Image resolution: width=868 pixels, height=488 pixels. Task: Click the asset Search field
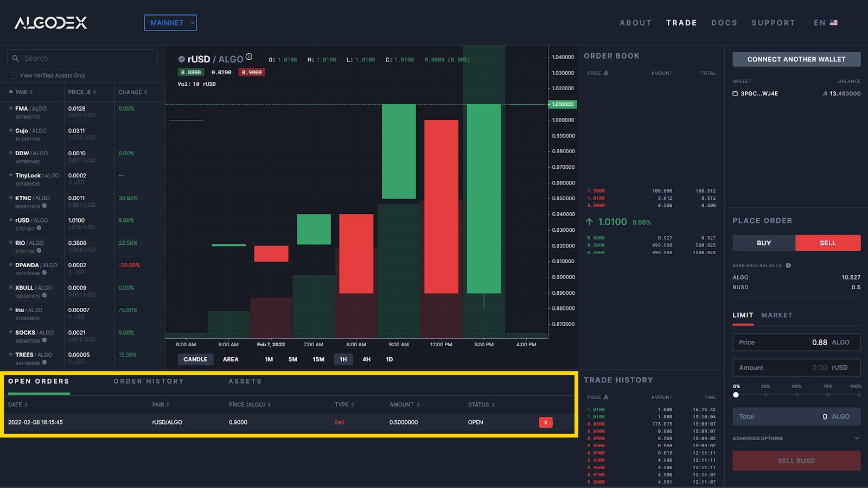82,58
